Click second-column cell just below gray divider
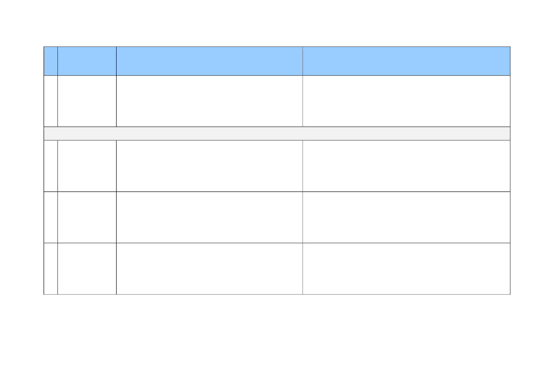This screenshot has width=554, height=392. point(87,166)
